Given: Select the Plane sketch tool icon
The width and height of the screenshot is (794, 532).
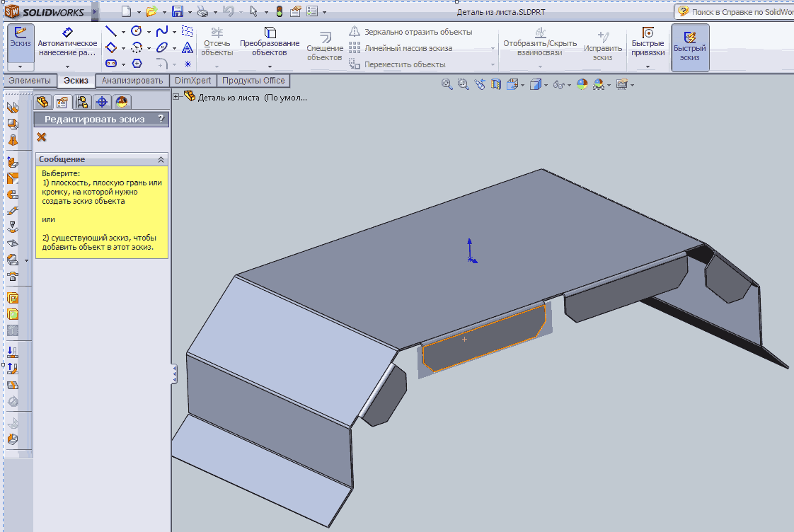Looking at the screenshot, I should [188, 31].
